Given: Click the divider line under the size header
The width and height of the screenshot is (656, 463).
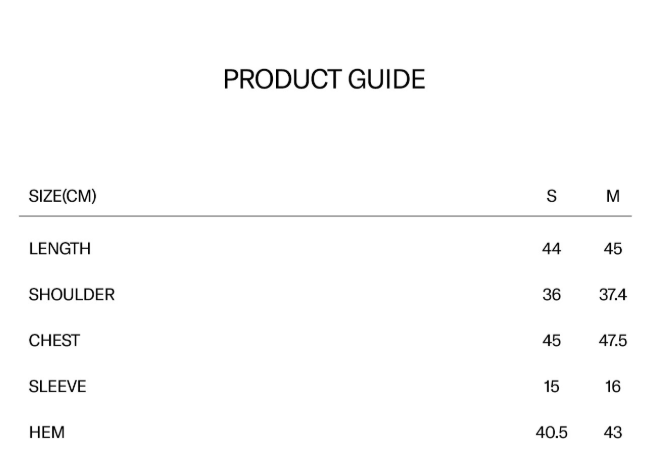Looking at the screenshot, I should [x=325, y=216].
